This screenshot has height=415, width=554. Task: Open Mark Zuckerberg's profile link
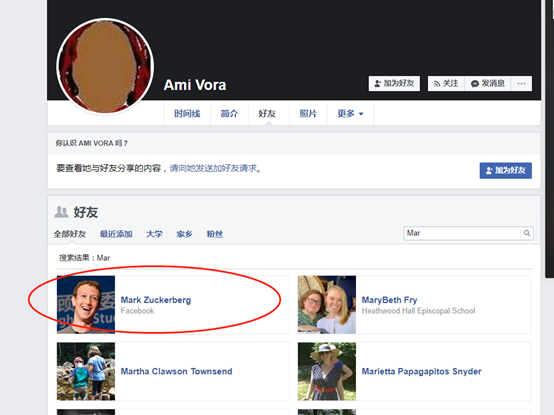[x=156, y=300]
